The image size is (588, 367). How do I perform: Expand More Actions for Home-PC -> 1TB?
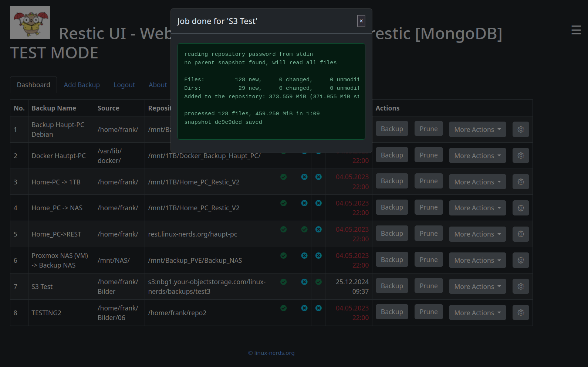click(477, 182)
